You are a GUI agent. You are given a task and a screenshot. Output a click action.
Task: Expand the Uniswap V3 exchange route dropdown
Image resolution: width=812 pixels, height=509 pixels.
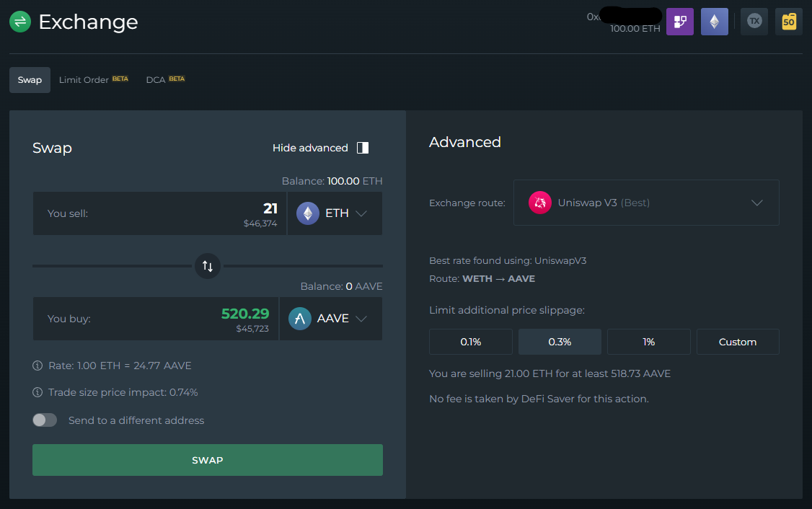pos(756,203)
